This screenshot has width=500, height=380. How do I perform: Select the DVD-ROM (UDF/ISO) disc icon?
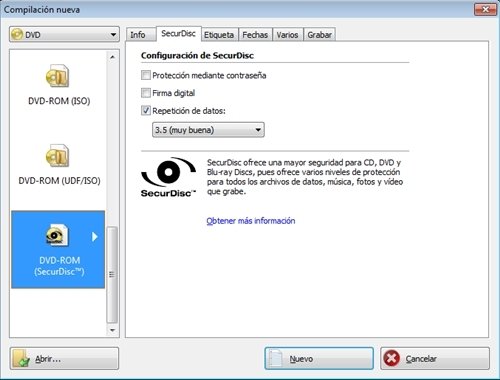(x=57, y=155)
